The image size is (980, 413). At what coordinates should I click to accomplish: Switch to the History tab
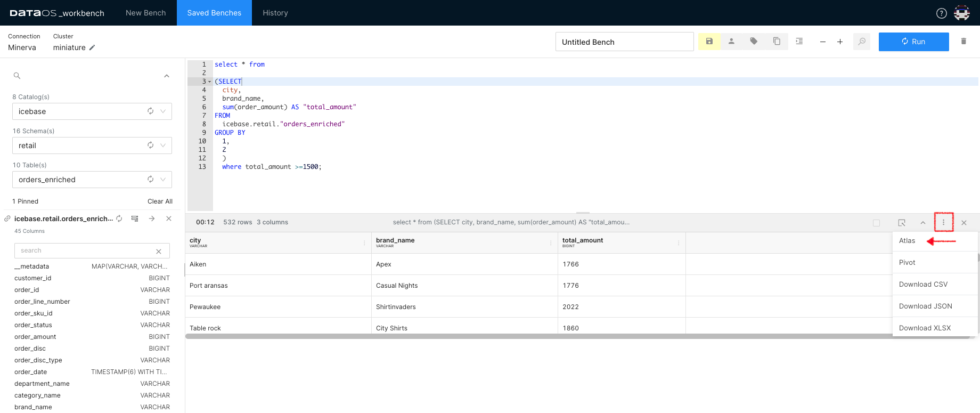275,13
